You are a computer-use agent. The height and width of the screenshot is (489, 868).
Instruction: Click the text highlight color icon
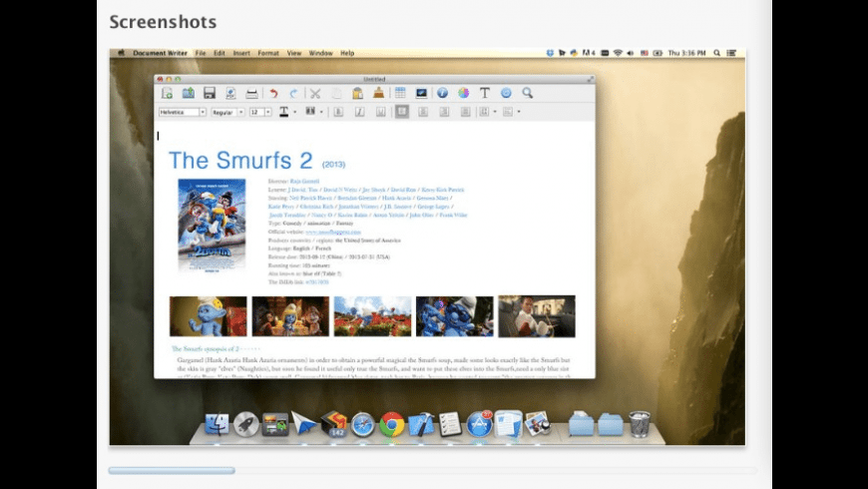[x=310, y=112]
